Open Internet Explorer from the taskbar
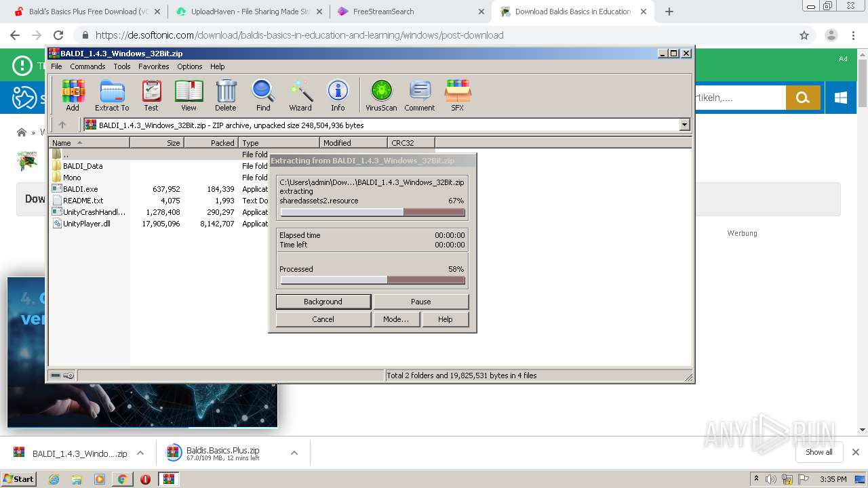The image size is (868, 488). (54, 479)
